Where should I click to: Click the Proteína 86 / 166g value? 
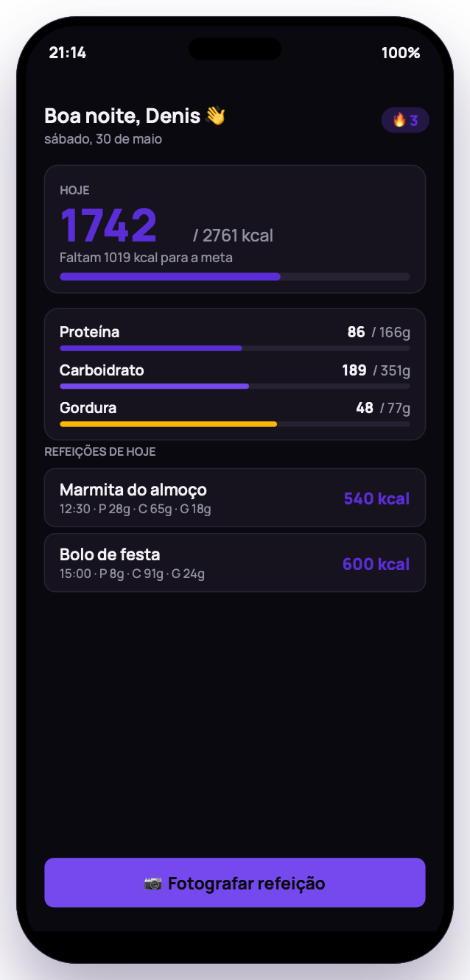pos(379,332)
